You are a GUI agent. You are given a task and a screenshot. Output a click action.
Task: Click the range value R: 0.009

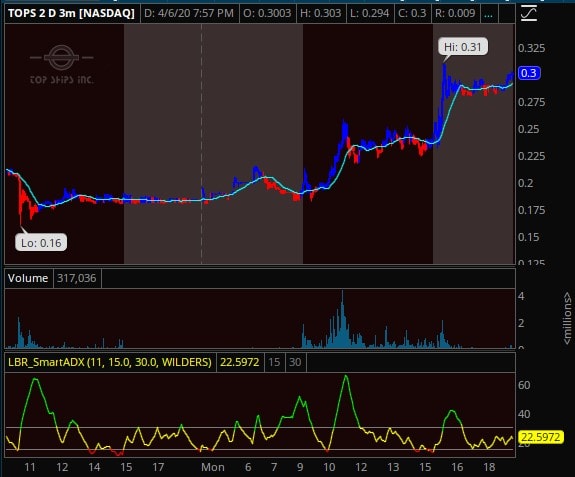[x=455, y=14]
